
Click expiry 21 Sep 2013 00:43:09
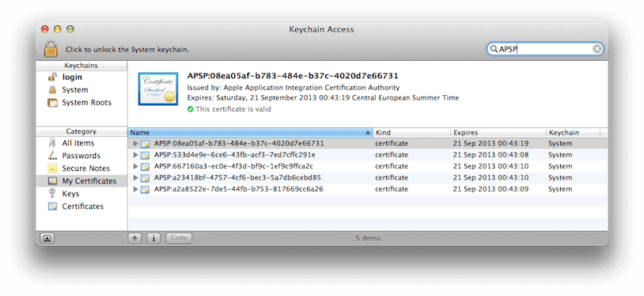tap(491, 189)
